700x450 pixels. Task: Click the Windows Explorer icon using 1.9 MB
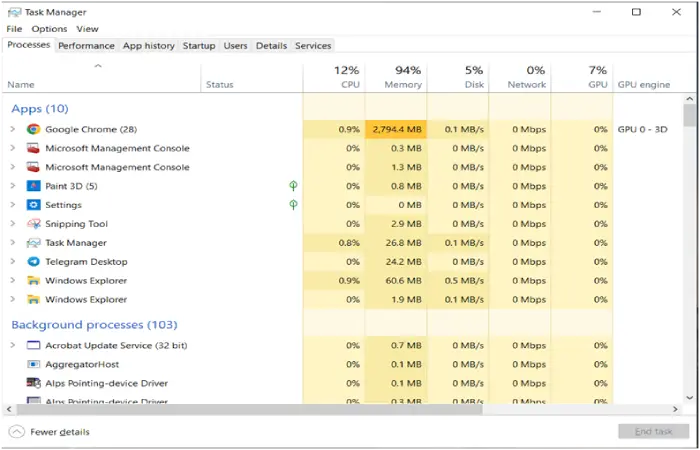(x=33, y=300)
